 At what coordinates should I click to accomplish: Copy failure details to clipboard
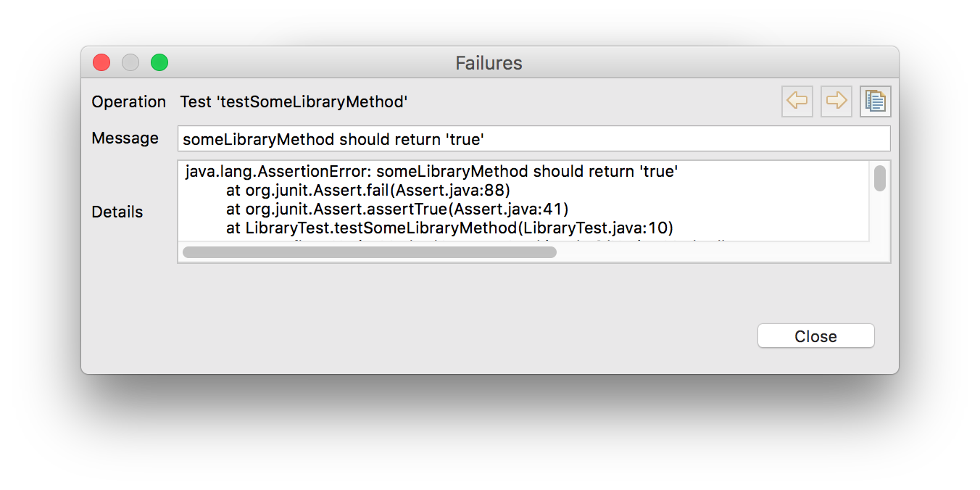click(x=876, y=101)
